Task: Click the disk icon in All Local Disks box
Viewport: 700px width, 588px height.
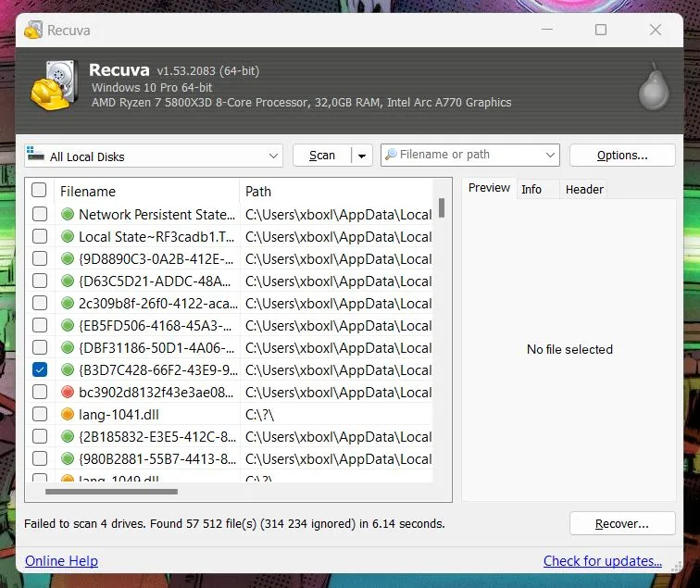Action: tap(35, 153)
